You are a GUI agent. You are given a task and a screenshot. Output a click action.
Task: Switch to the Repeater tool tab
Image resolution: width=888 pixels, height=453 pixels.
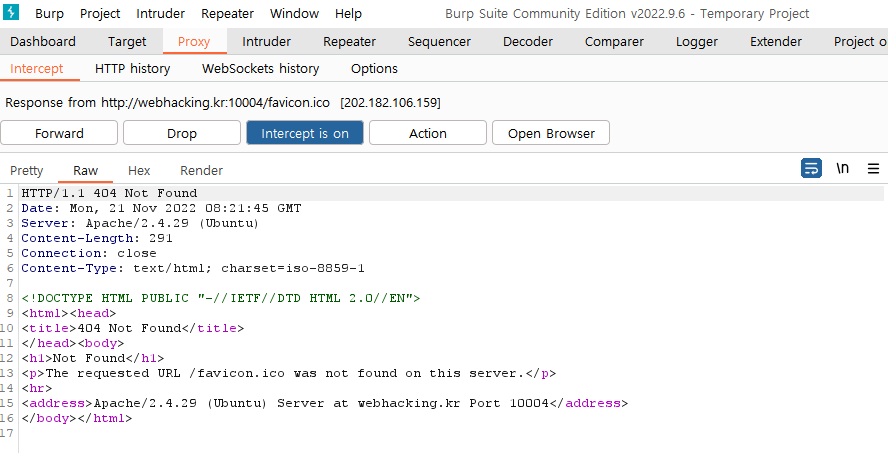point(349,41)
